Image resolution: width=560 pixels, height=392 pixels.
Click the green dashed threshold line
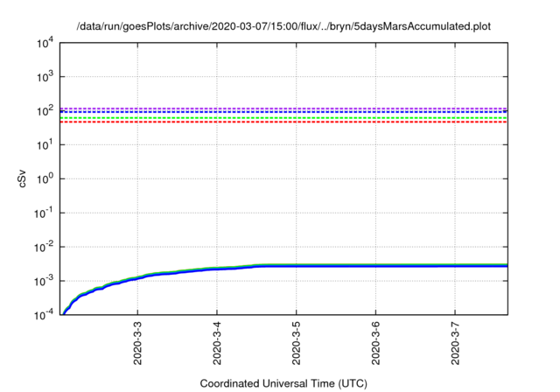coord(283,118)
